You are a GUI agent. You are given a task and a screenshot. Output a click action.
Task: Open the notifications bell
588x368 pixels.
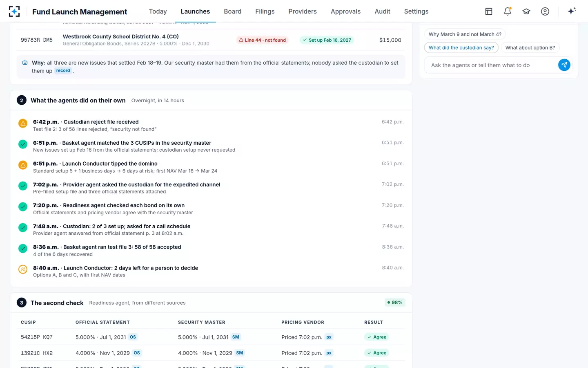pyautogui.click(x=508, y=11)
